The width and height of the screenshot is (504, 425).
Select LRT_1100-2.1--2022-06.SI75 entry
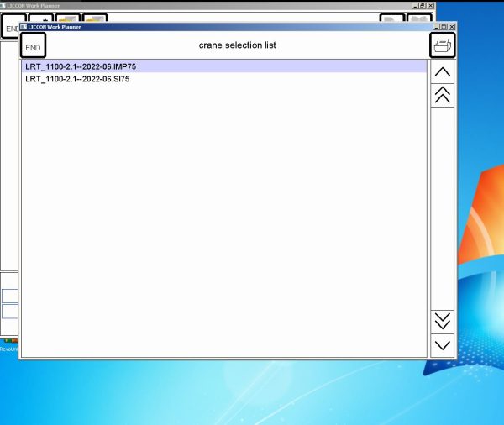[224, 79]
